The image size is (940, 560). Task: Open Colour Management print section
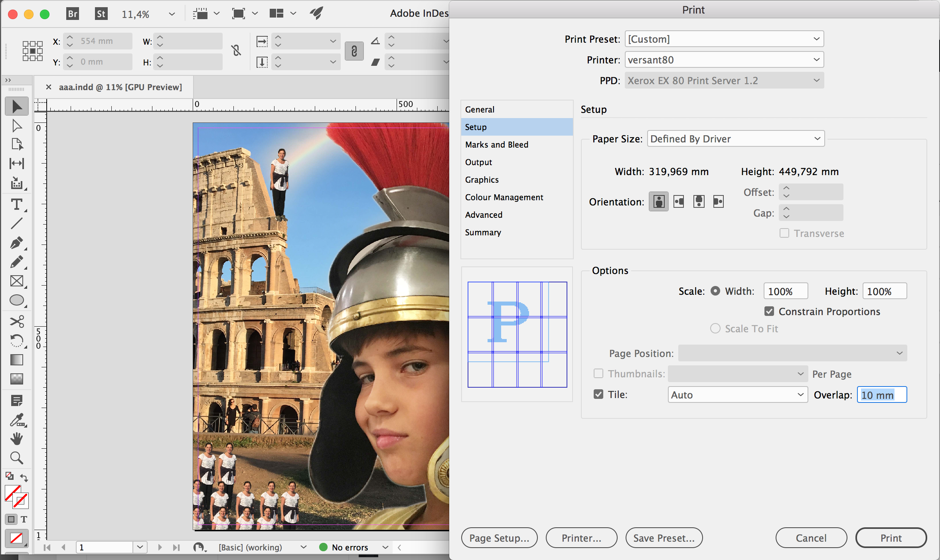[x=517, y=197]
